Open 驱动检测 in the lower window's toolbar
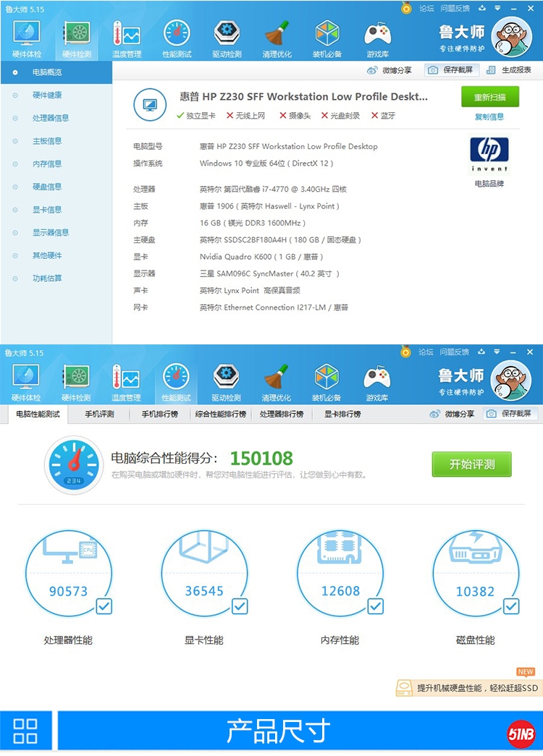Viewport: 543px width, 756px height. (x=227, y=383)
